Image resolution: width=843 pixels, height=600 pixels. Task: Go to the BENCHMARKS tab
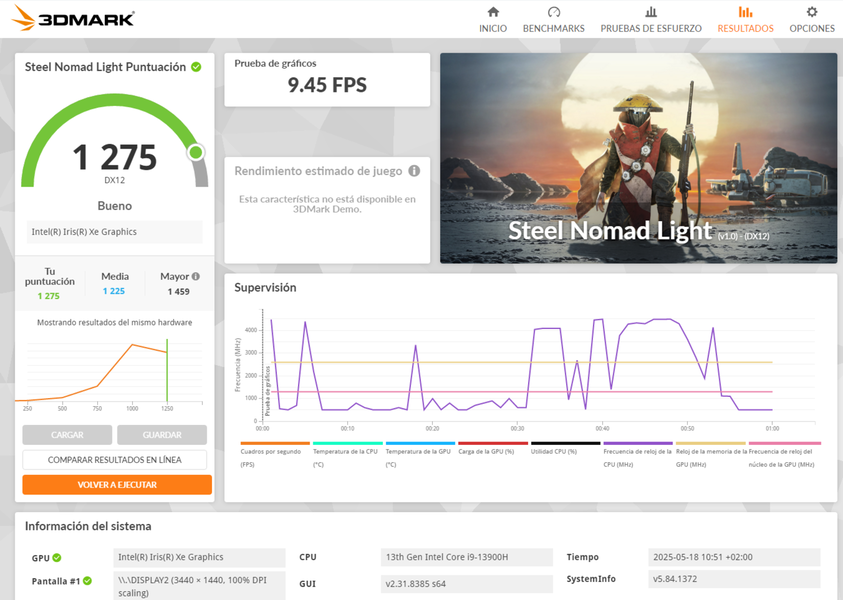553,20
